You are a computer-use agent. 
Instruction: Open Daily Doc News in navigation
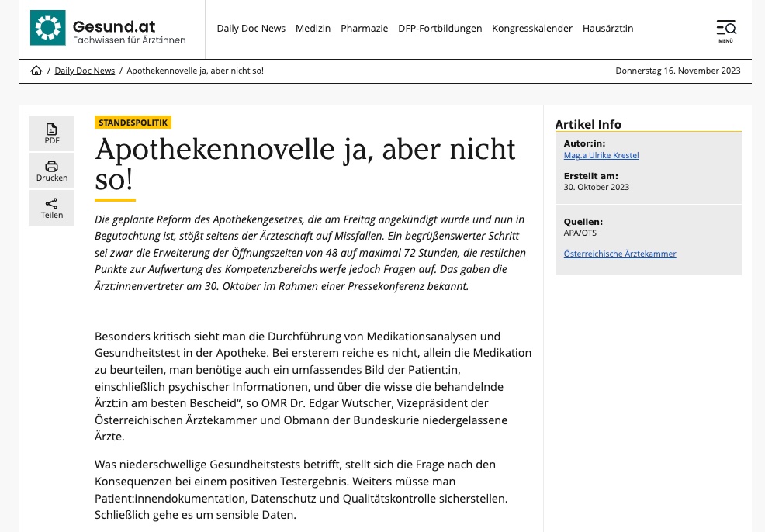click(x=251, y=29)
